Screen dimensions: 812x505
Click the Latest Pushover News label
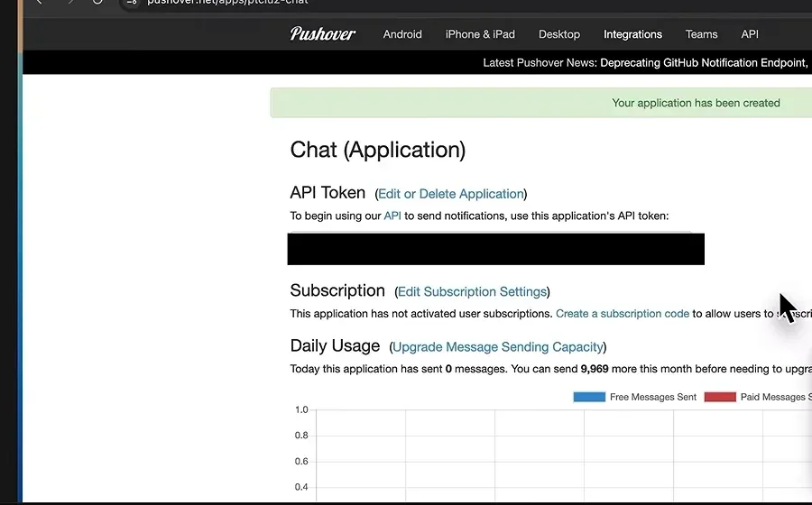click(x=540, y=62)
